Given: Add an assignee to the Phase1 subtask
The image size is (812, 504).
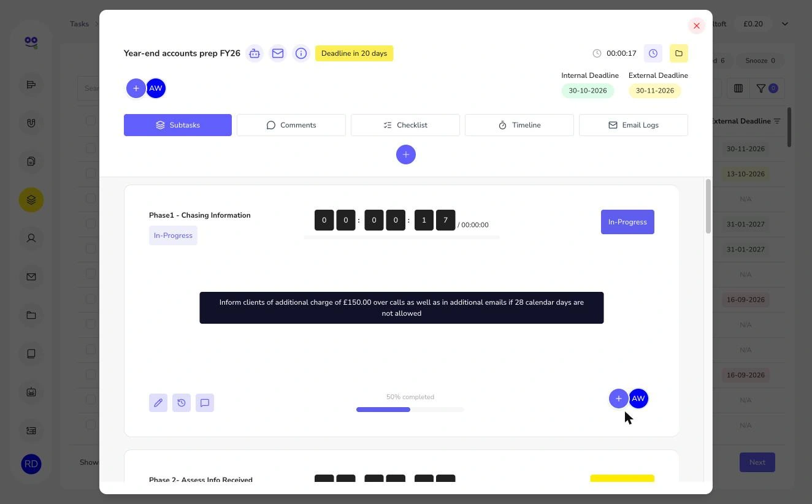Looking at the screenshot, I should 619,399.
